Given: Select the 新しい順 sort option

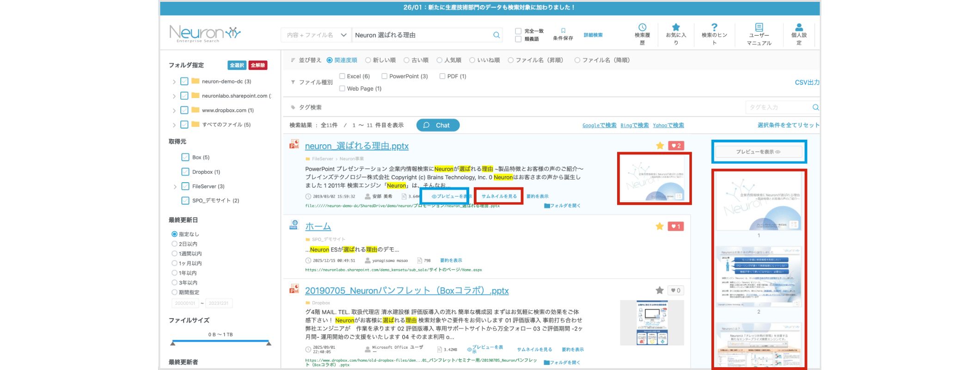Looking at the screenshot, I should [x=368, y=60].
